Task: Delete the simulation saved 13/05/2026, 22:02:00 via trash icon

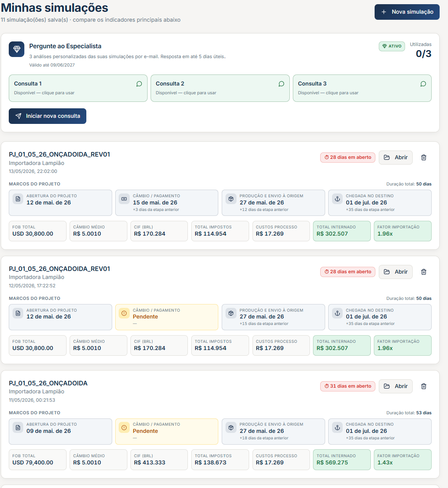Action: [x=424, y=157]
